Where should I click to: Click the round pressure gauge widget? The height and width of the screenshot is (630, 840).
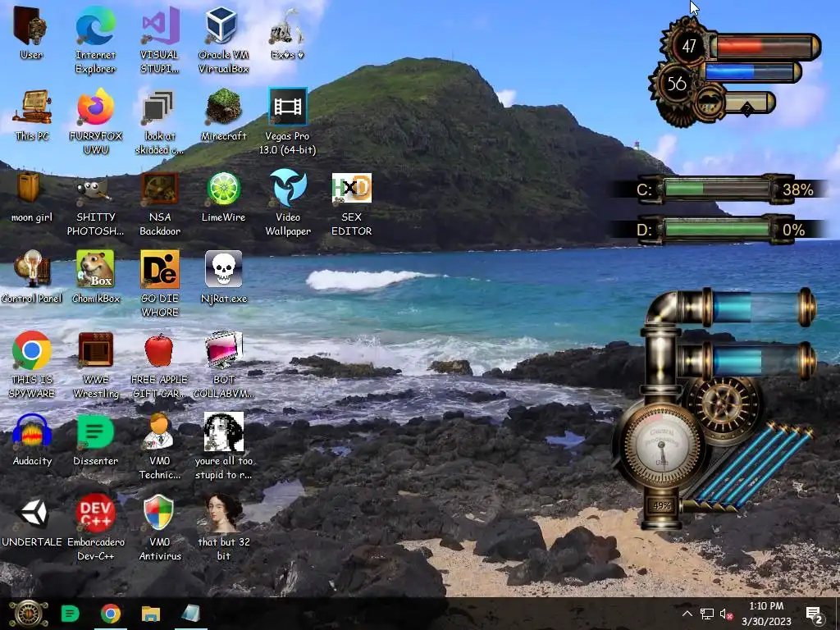[662, 445]
